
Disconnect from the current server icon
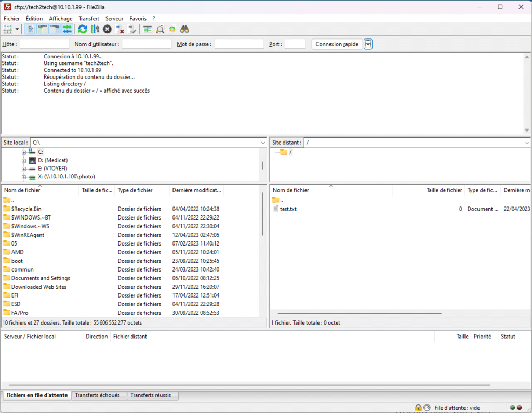[x=120, y=30]
